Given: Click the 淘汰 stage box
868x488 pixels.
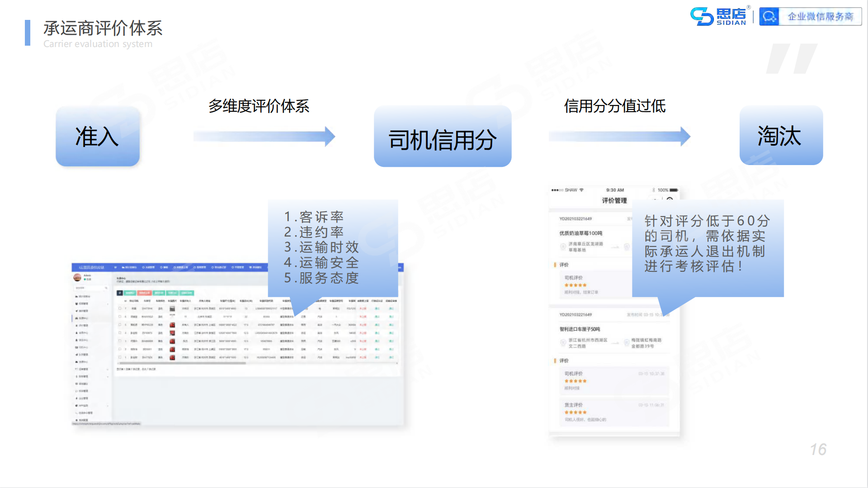Looking at the screenshot, I should click(x=781, y=135).
